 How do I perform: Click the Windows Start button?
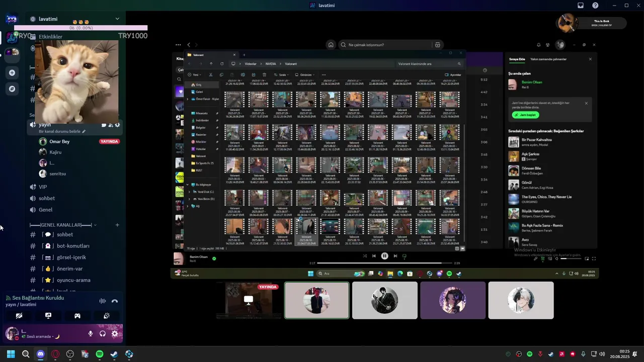coord(11,354)
